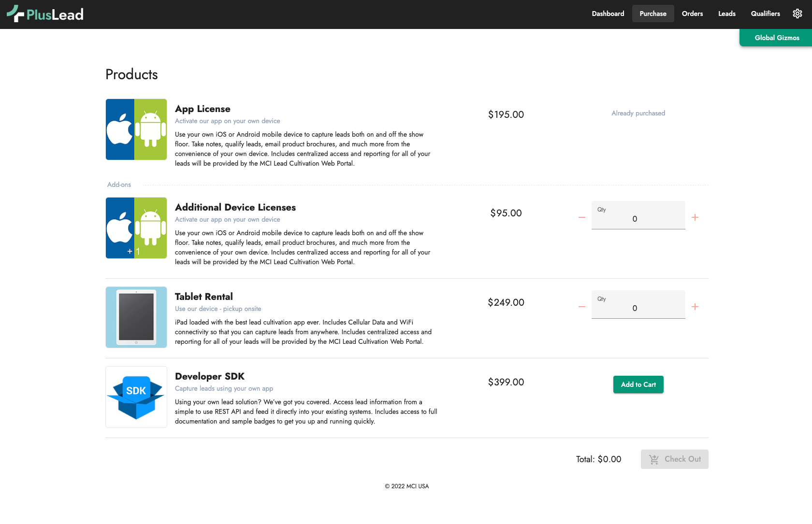812x524 pixels.
Task: Click the PlusLead logo
Action: click(45, 14)
